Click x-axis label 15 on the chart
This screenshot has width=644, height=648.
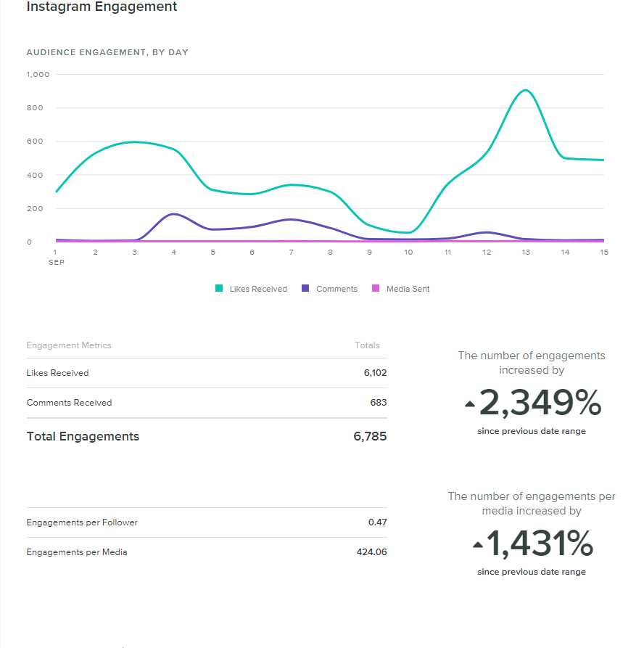point(604,252)
